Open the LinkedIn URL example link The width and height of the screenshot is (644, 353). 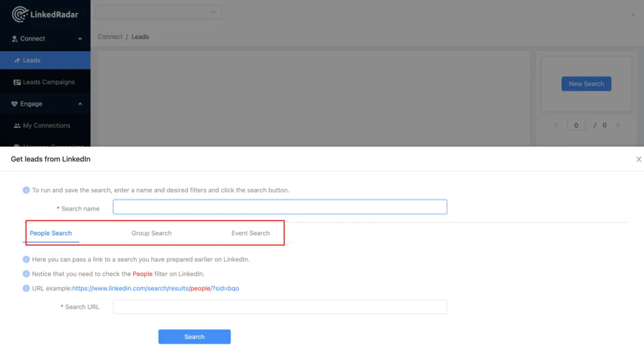click(x=156, y=289)
